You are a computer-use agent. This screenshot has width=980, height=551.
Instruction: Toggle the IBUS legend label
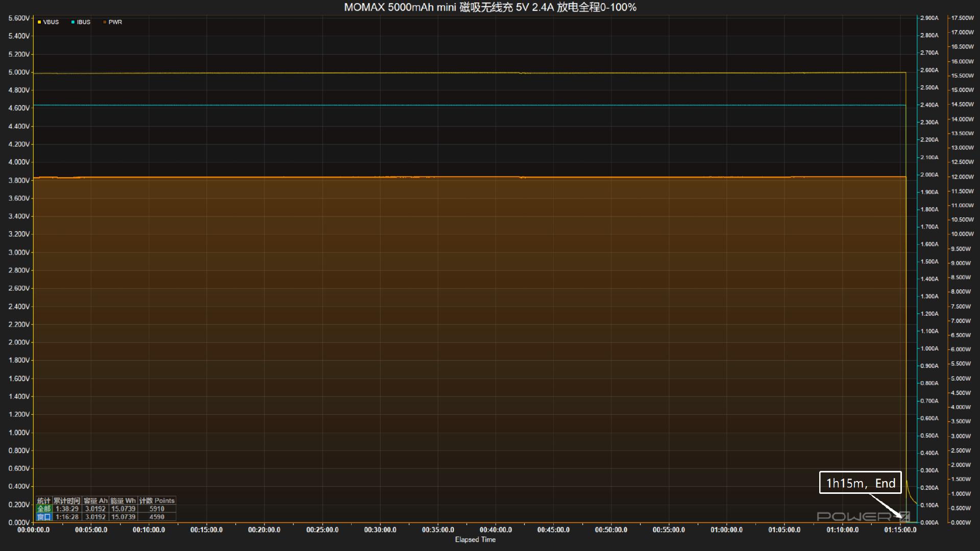84,22
